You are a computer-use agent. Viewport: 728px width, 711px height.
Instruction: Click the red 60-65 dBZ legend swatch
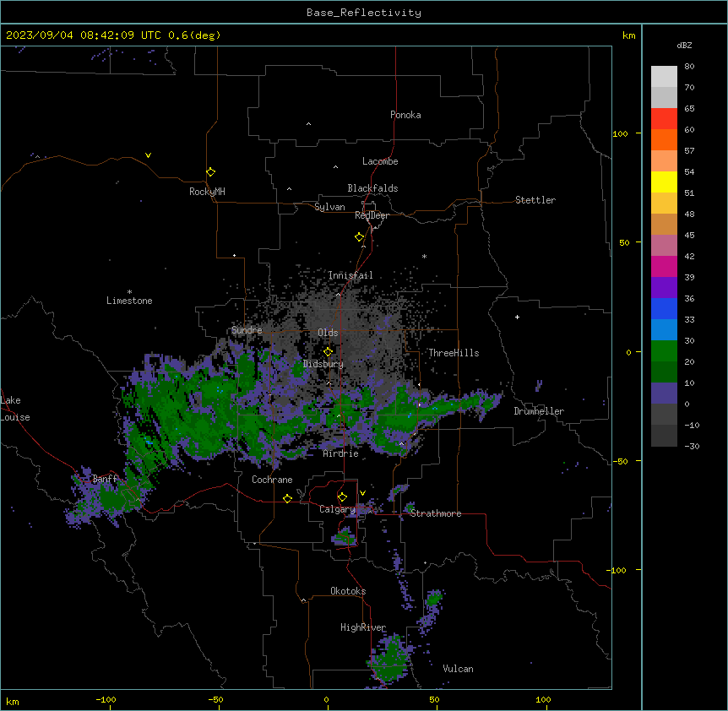[x=664, y=119]
